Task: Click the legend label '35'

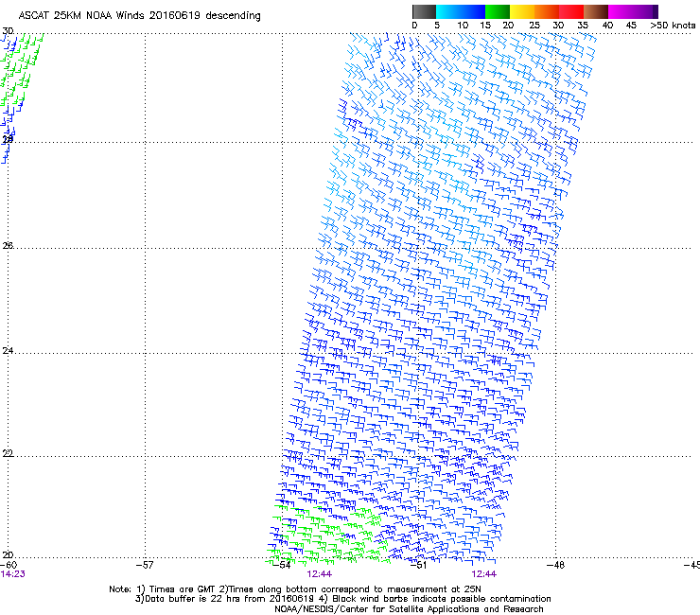Action: click(583, 26)
